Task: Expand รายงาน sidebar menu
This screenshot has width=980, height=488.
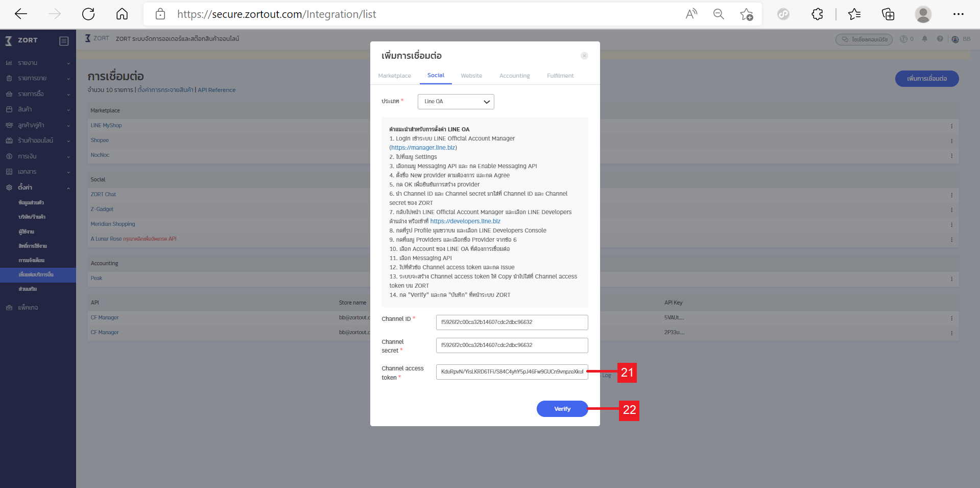Action: [x=38, y=63]
